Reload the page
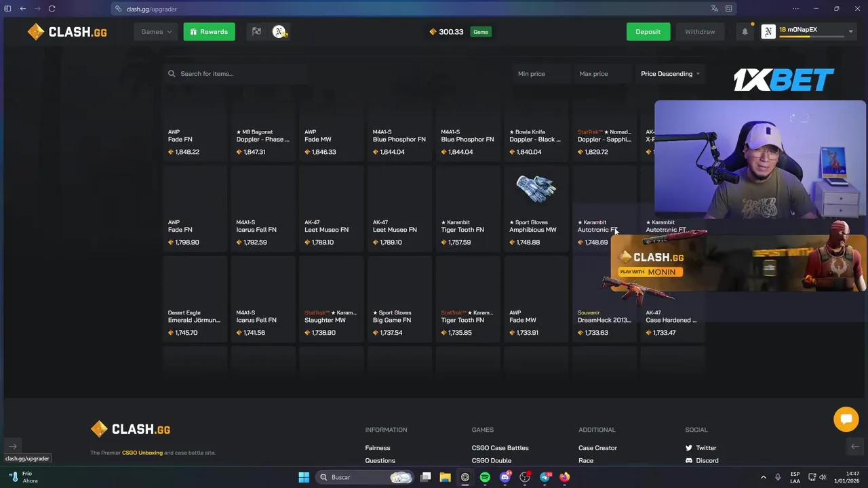This screenshot has width=868, height=488. 52,9
